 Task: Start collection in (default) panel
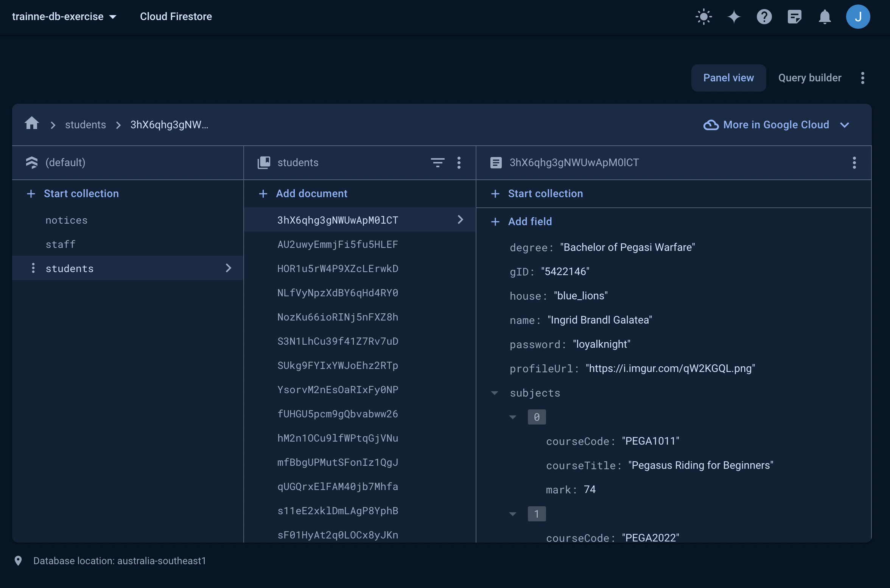tap(73, 194)
